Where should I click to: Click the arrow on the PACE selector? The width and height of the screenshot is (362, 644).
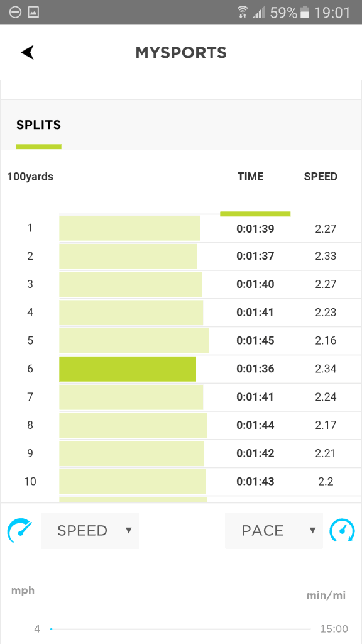pos(313,531)
